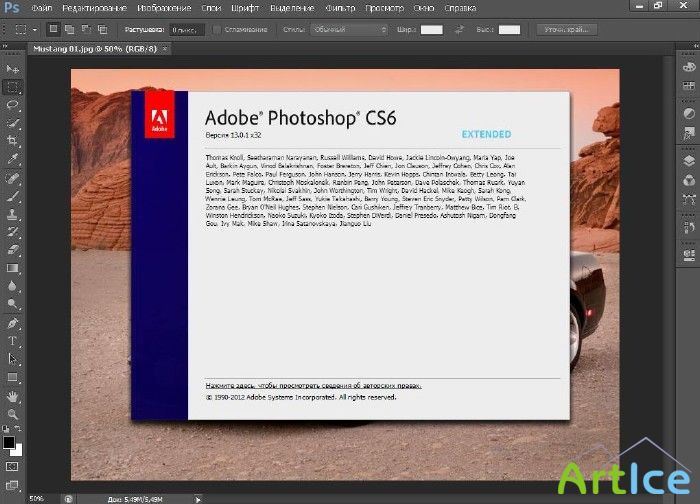Screen dimensions: 700x504
Task: Open the tool preset picker arrow
Action: tap(35, 30)
